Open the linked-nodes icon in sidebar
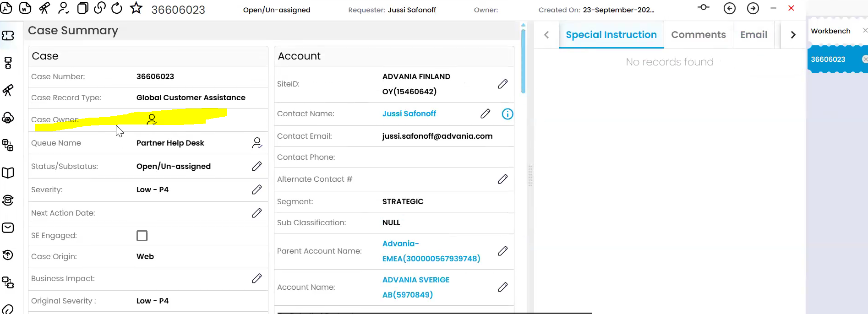 (x=8, y=145)
